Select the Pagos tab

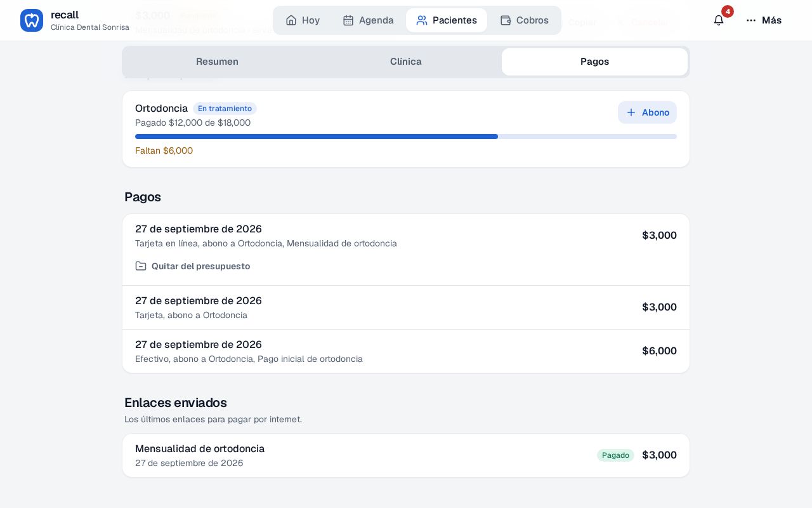[594, 62]
